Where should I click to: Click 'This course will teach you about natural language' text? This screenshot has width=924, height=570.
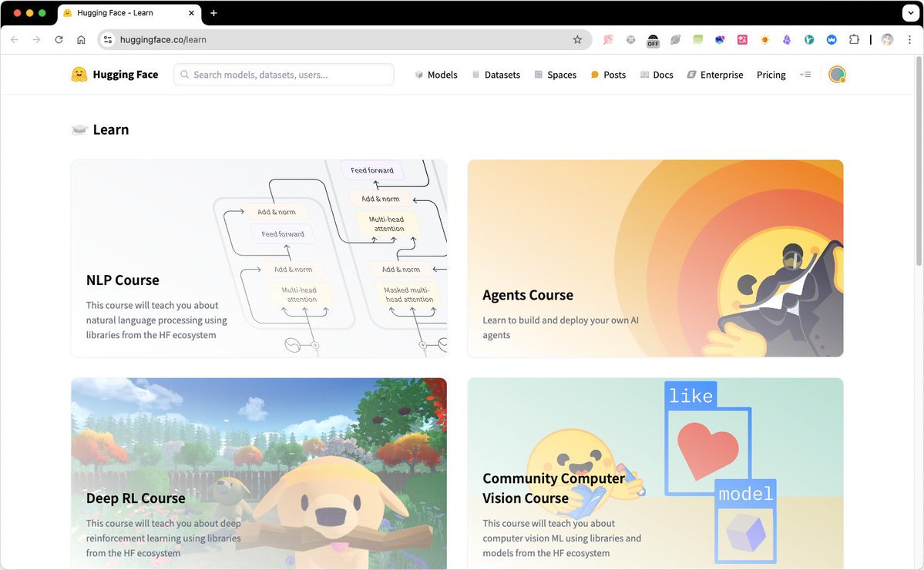click(x=156, y=320)
